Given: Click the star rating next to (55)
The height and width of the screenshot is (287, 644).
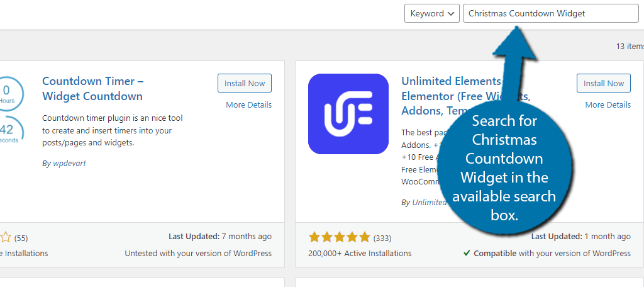Looking at the screenshot, I should 5,237.
